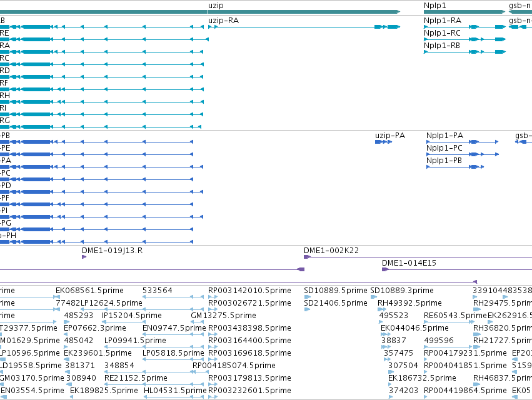Screen dimensions: 532x400
Task: Select EST label 38837
Action: [394, 341]
